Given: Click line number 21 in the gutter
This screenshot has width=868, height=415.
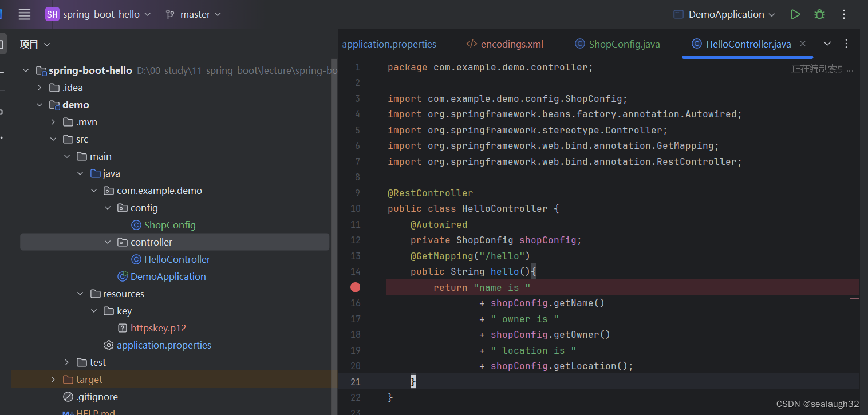Looking at the screenshot, I should 355,382.
